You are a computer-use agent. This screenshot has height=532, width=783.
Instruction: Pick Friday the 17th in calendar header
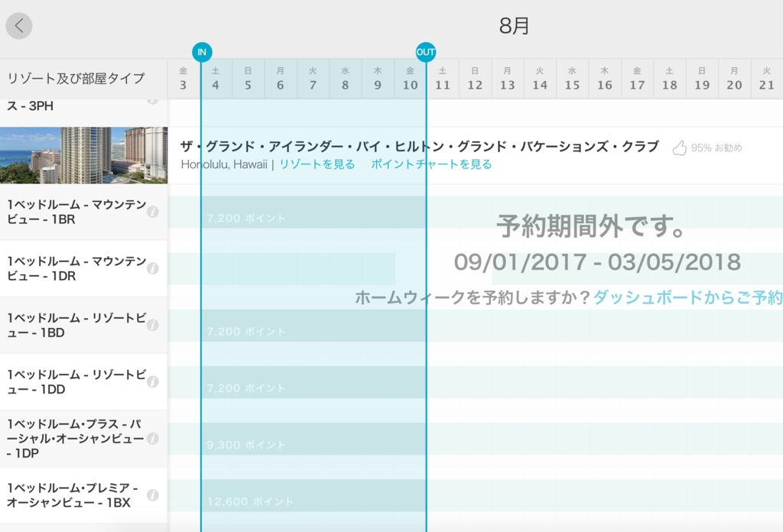638,79
